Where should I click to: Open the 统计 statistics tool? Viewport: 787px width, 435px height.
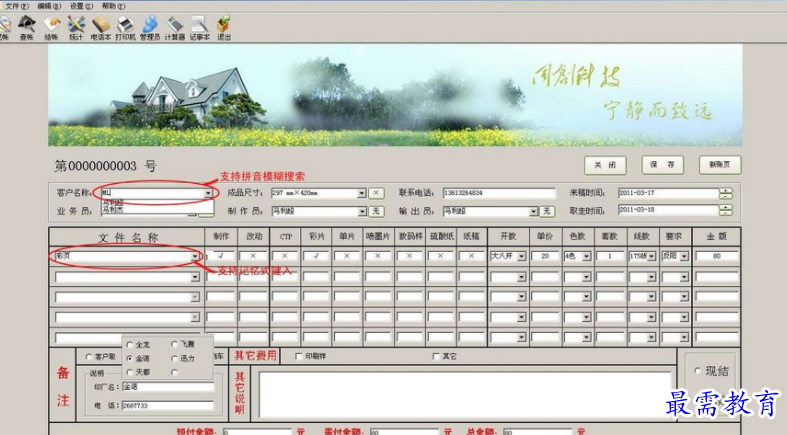point(76,28)
